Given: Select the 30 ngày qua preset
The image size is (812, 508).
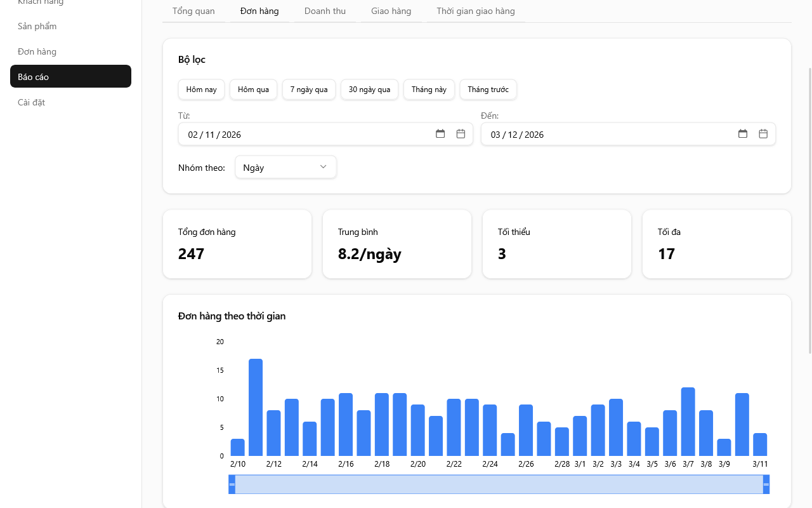Looking at the screenshot, I should 369,90.
